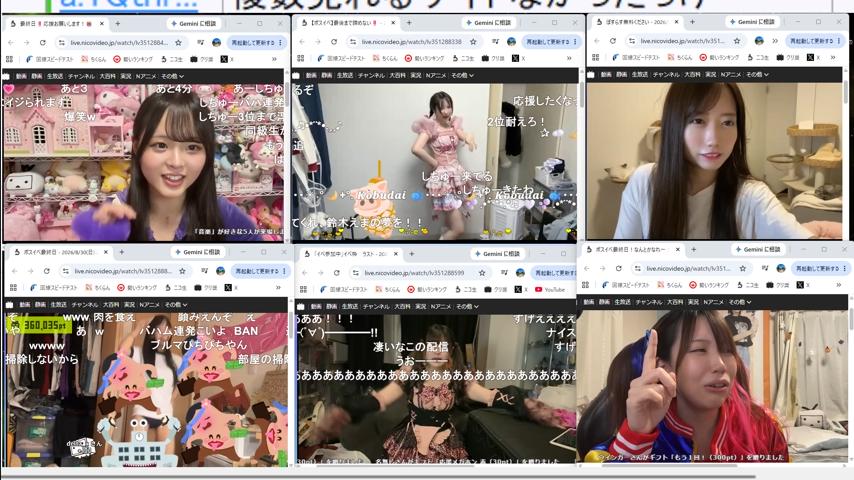
Task: Open profile avatar in ボスイベ最終日！なんとかなれー window
Action: pos(780,268)
